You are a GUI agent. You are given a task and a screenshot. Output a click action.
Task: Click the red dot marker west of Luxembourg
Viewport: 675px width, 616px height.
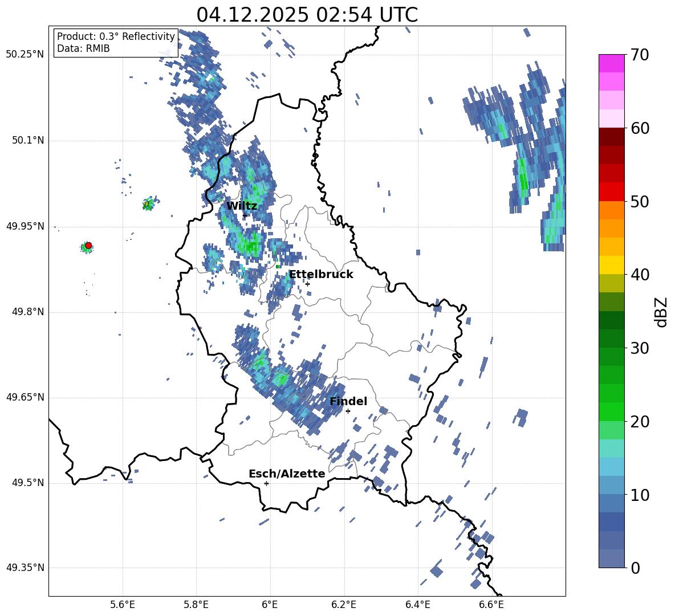[x=88, y=245]
